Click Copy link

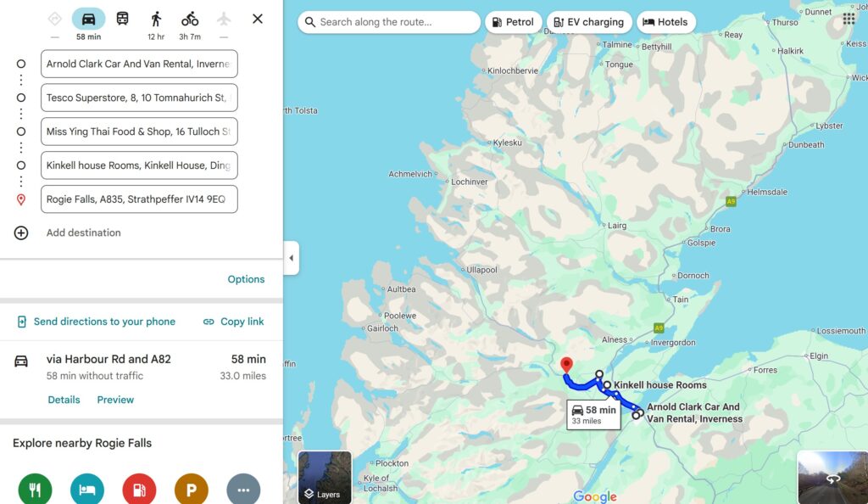[233, 322]
